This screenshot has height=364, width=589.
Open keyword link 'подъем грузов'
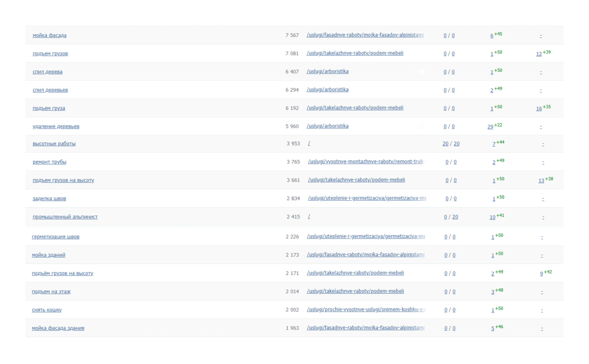(50, 53)
